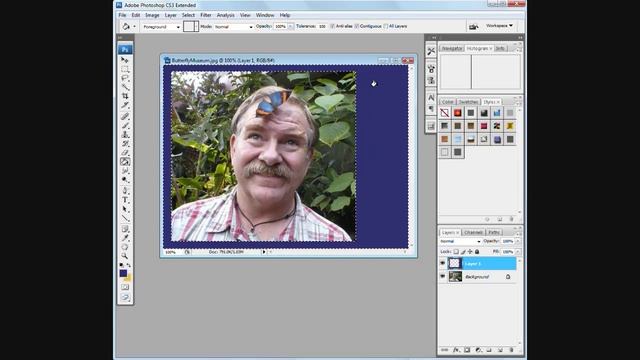The height and width of the screenshot is (360, 640).
Task: Open the Analysis menu
Action: coord(225,15)
